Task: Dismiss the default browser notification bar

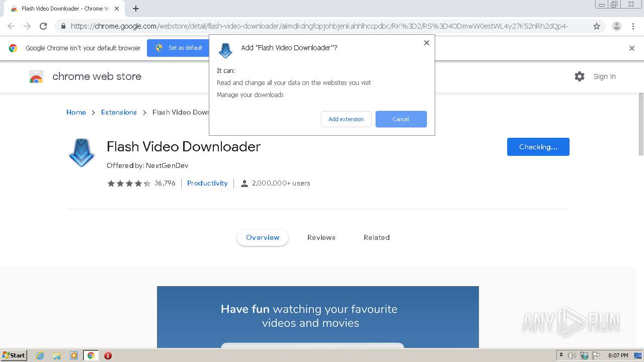Action: 632,48
